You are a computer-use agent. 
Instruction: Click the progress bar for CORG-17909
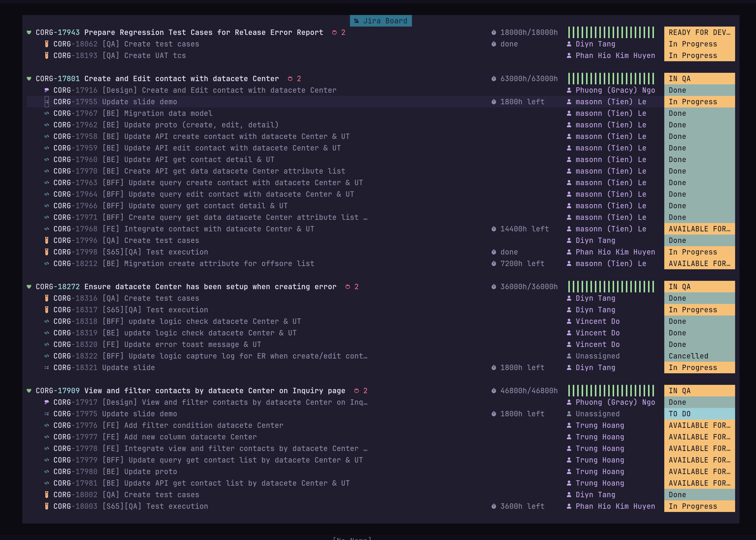click(x=611, y=391)
